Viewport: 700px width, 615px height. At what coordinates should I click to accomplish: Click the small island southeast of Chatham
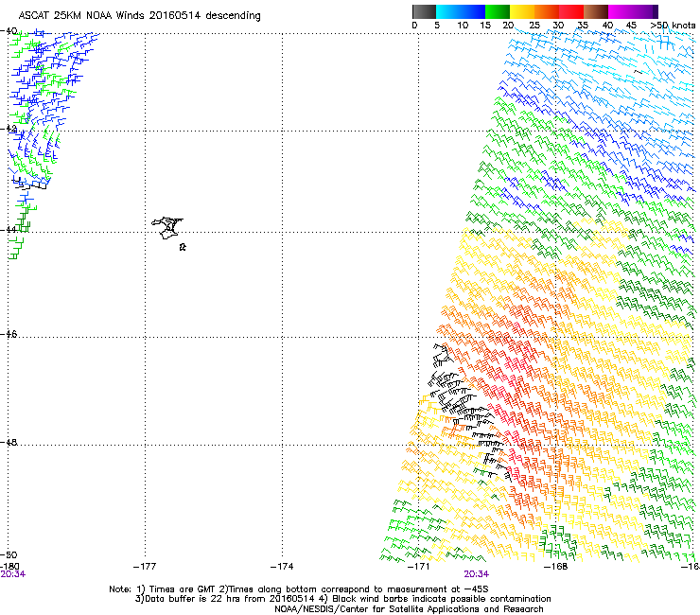[183, 247]
